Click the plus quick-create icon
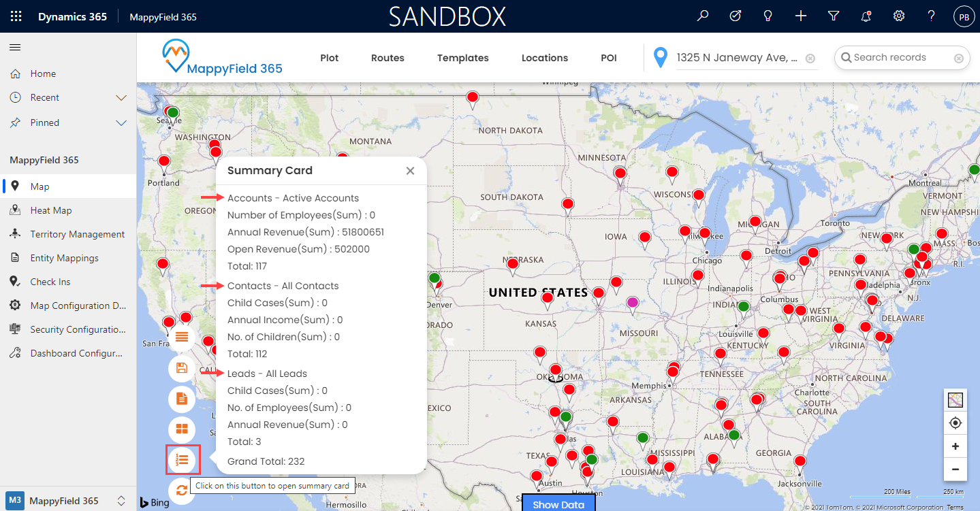 801,16
